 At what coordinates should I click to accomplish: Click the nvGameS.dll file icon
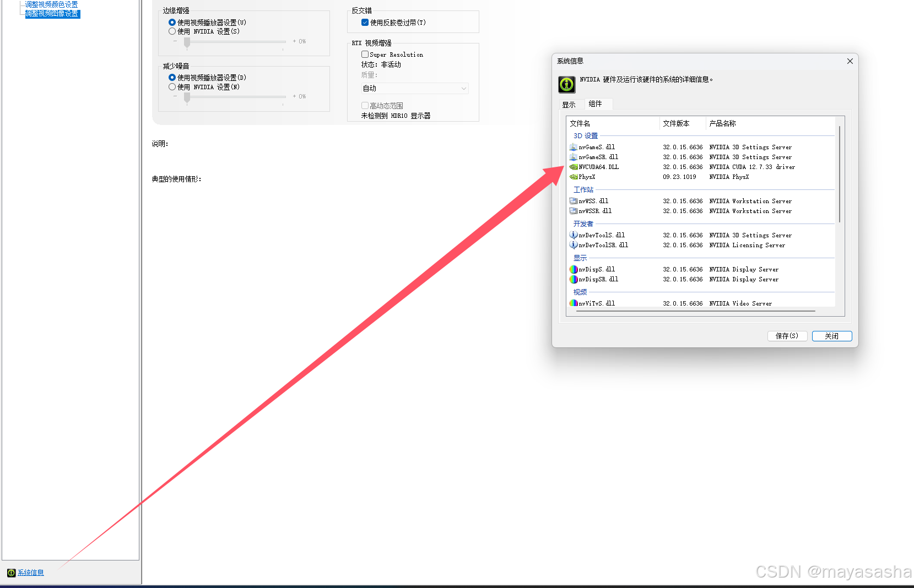[573, 147]
